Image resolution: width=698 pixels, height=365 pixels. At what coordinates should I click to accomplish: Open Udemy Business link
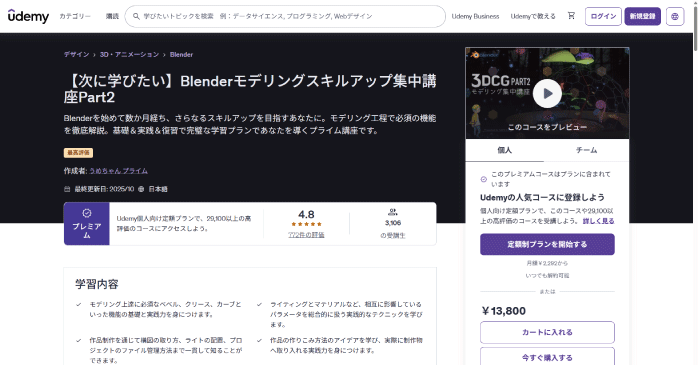point(475,16)
